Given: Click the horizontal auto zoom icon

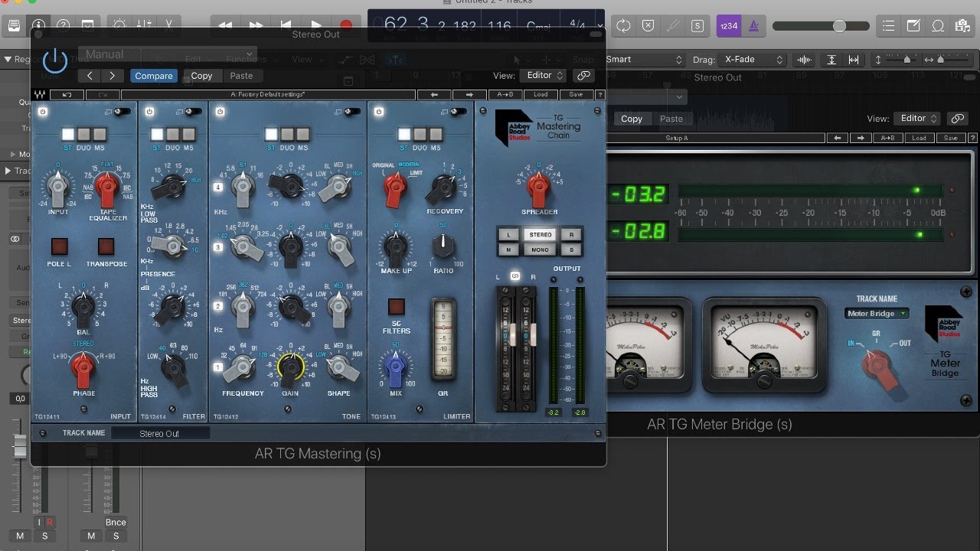Looking at the screenshot, I should (854, 60).
